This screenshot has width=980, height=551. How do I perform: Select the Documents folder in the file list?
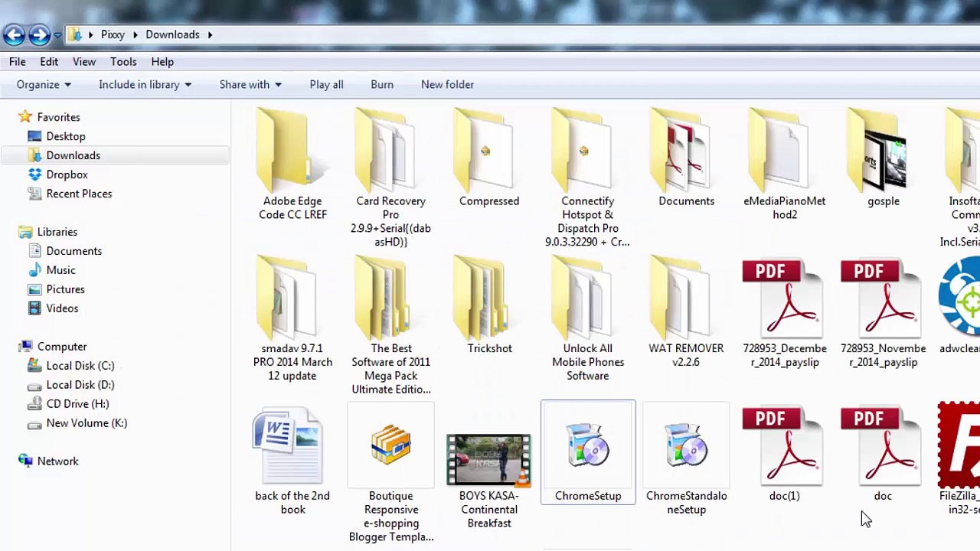tap(686, 158)
